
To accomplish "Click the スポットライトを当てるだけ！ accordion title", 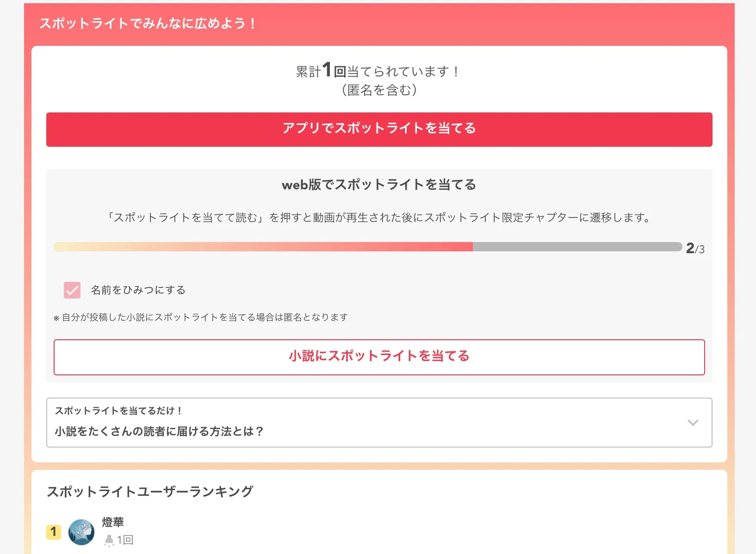I will [119, 411].
